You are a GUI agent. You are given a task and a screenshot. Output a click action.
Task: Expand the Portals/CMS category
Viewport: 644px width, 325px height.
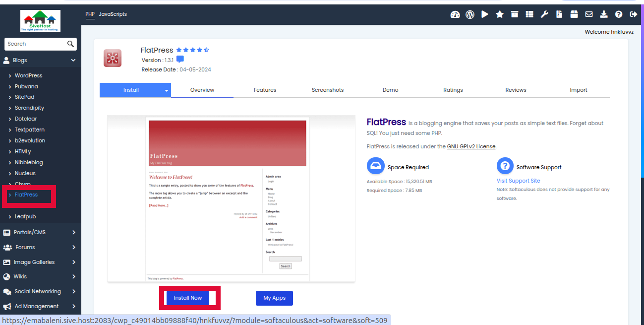(41, 232)
